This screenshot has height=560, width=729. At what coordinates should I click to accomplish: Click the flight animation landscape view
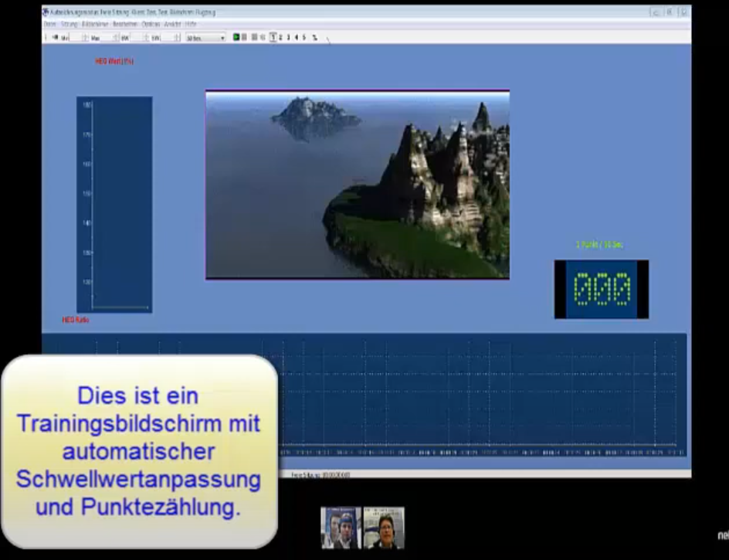click(x=358, y=185)
